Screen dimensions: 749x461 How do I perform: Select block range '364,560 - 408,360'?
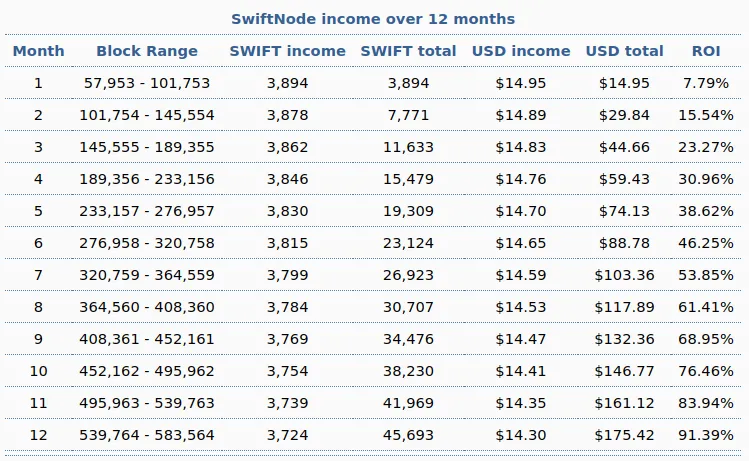click(147, 307)
